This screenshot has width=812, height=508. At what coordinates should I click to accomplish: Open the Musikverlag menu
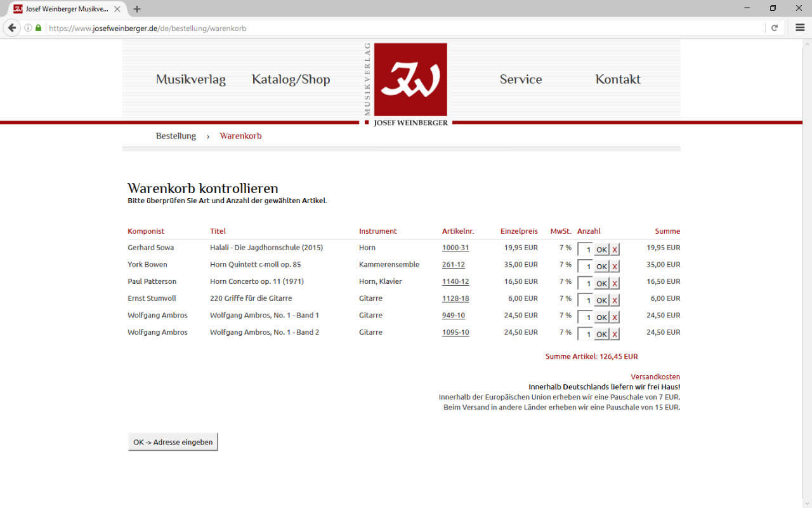pyautogui.click(x=191, y=79)
